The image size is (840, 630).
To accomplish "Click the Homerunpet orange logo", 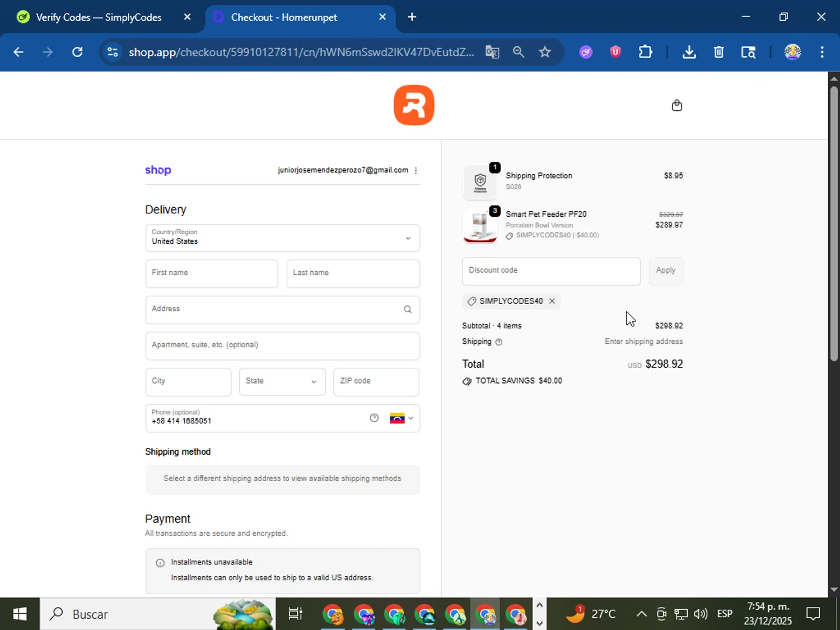I will tap(414, 105).
